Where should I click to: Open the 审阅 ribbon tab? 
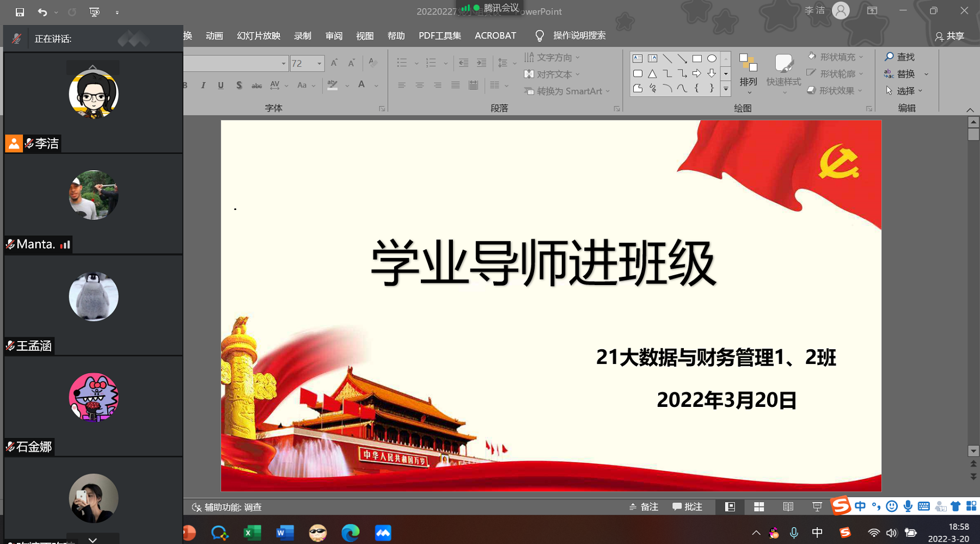click(334, 36)
